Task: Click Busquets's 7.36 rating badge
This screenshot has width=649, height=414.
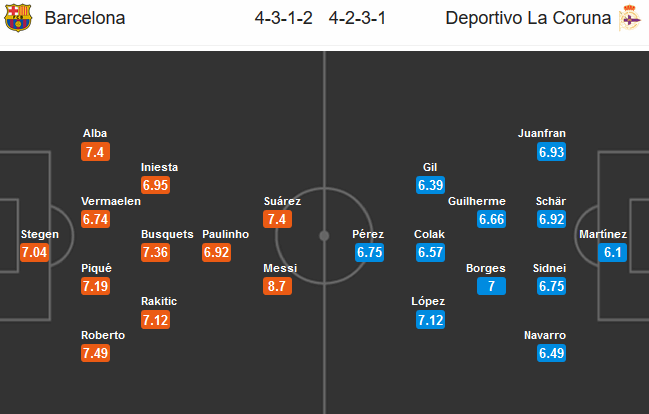Action: 155,252
